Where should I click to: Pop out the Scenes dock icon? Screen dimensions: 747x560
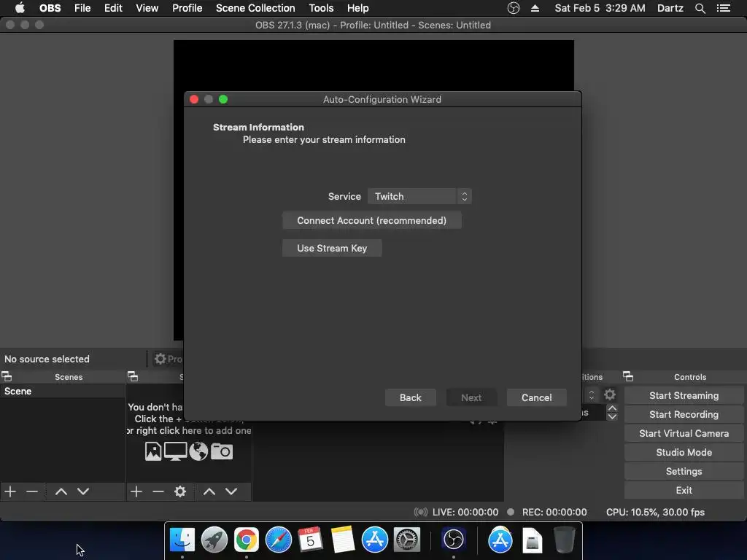pos(7,377)
